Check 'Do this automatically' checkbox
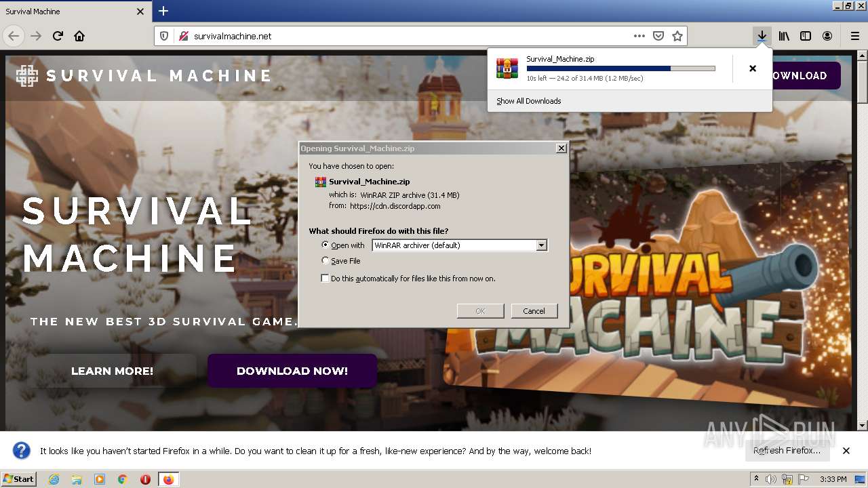Screen dimensions: 868x488 [325, 279]
